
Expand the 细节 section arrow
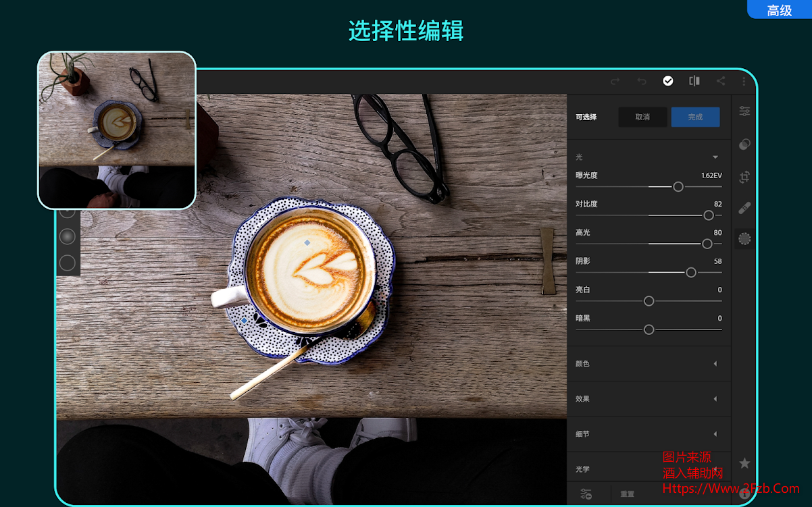715,434
